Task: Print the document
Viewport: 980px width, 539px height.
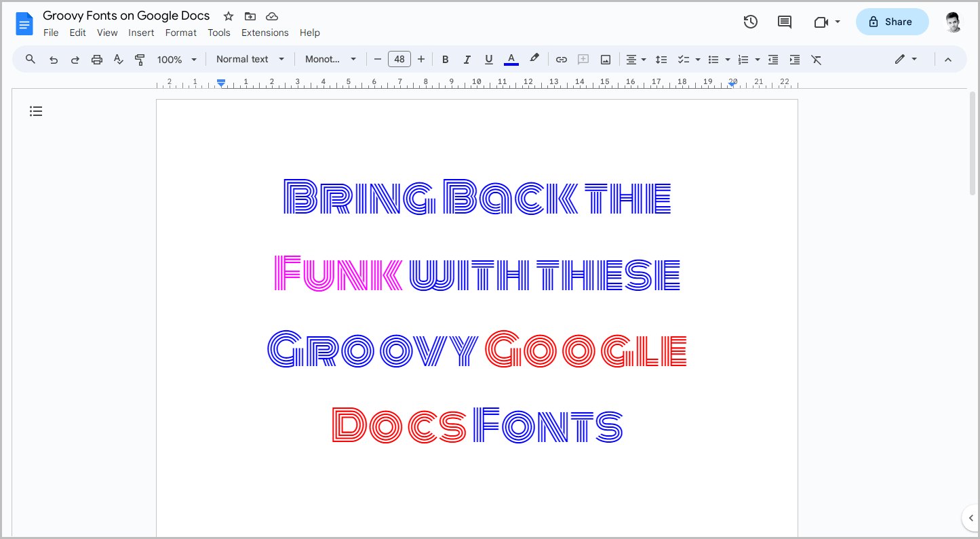Action: (x=96, y=59)
